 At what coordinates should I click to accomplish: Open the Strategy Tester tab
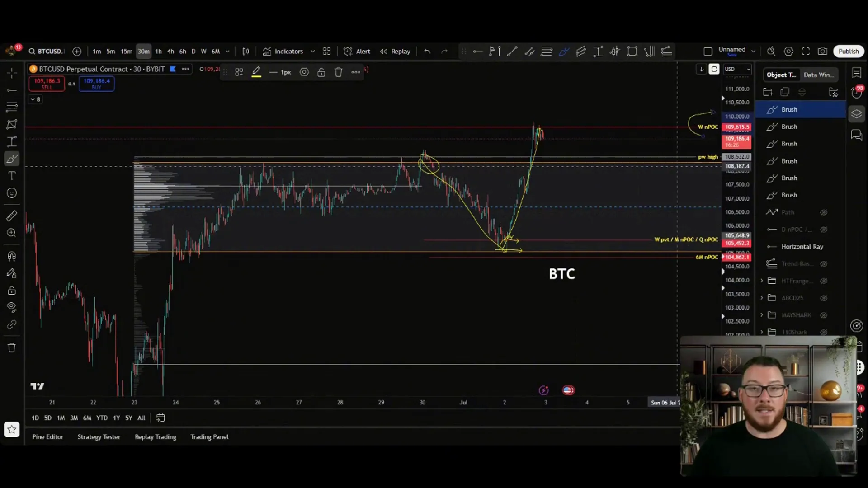pyautogui.click(x=99, y=437)
